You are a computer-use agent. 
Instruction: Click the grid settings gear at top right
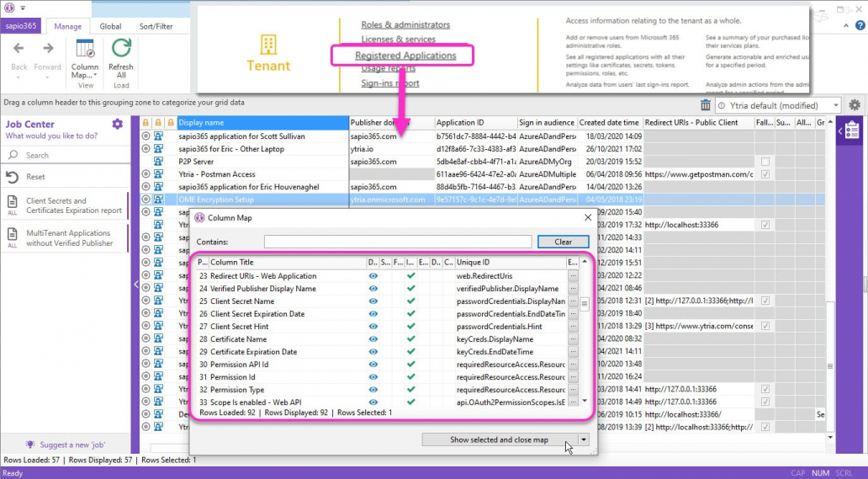(x=855, y=105)
